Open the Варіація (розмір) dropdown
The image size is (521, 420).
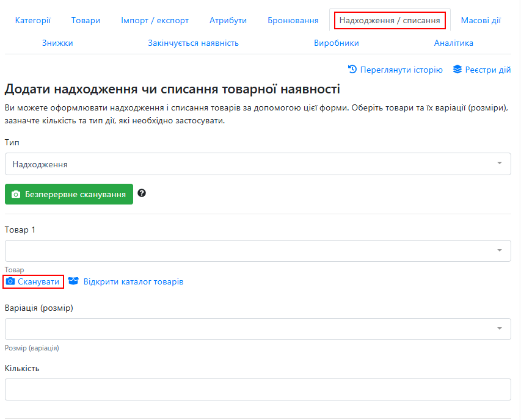[258, 329]
